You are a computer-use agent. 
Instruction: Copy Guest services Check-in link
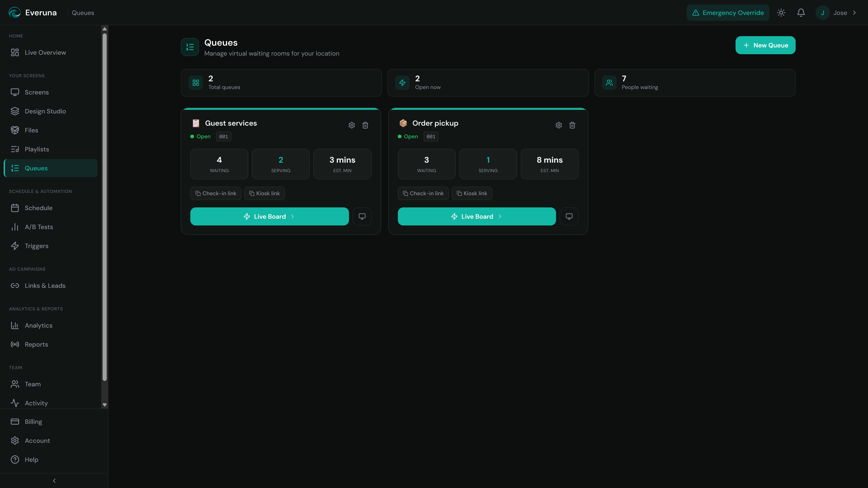click(x=216, y=193)
